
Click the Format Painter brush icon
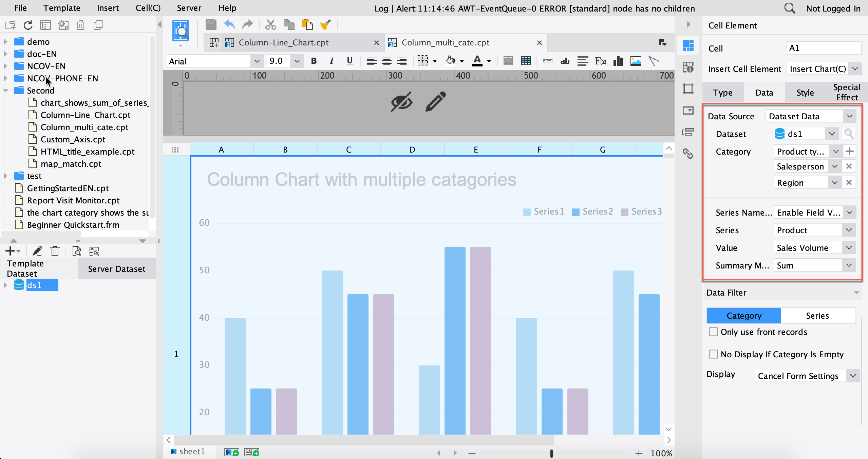pos(325,25)
